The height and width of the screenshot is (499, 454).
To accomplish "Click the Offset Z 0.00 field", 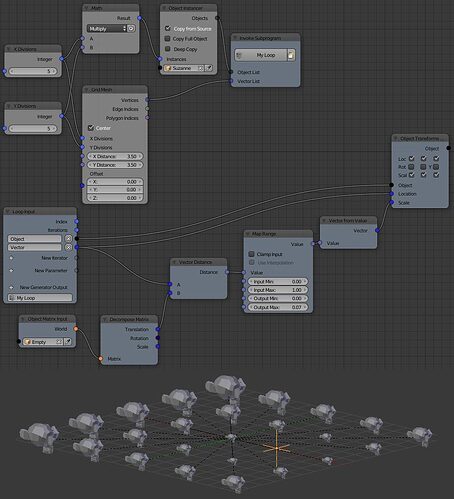I will 115,198.
